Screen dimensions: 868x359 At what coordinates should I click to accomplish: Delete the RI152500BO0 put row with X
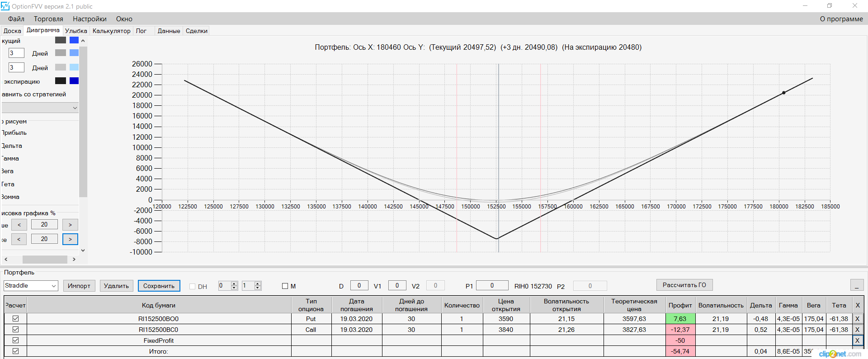[x=857, y=319]
